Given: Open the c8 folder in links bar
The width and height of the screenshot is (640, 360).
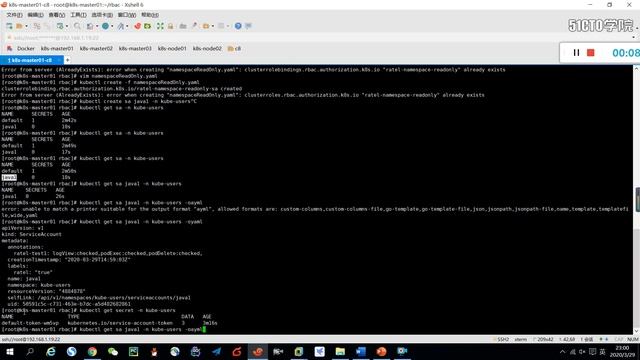Looking at the screenshot, I should 234,49.
